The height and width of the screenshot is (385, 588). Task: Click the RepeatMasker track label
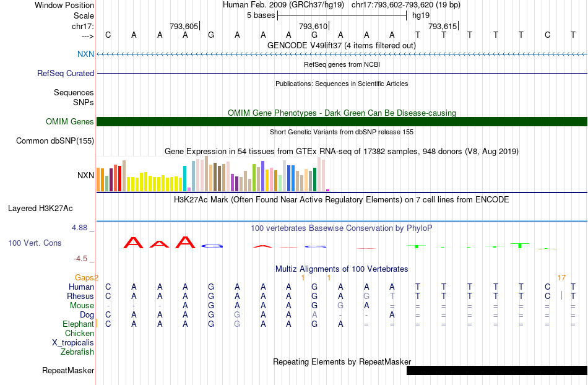coord(68,370)
